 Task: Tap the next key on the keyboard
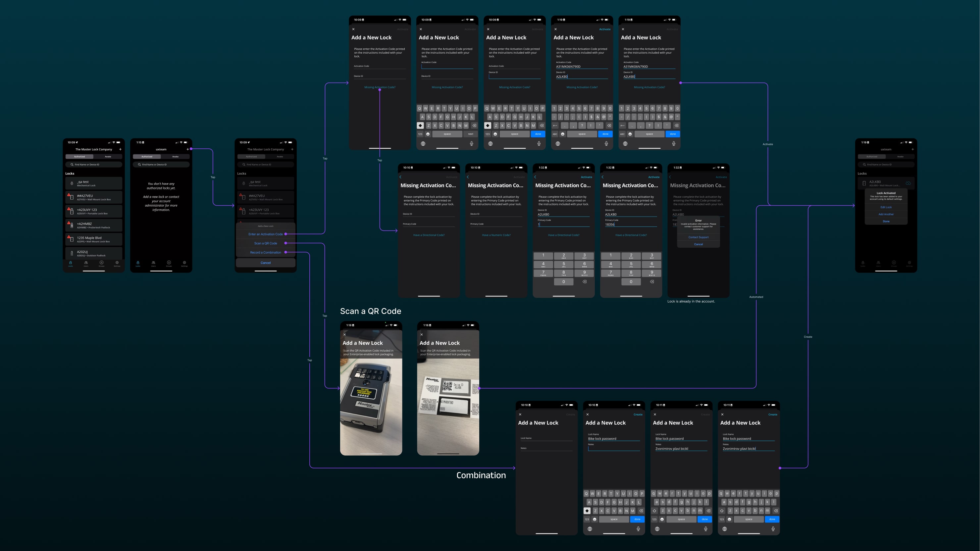[x=471, y=134]
